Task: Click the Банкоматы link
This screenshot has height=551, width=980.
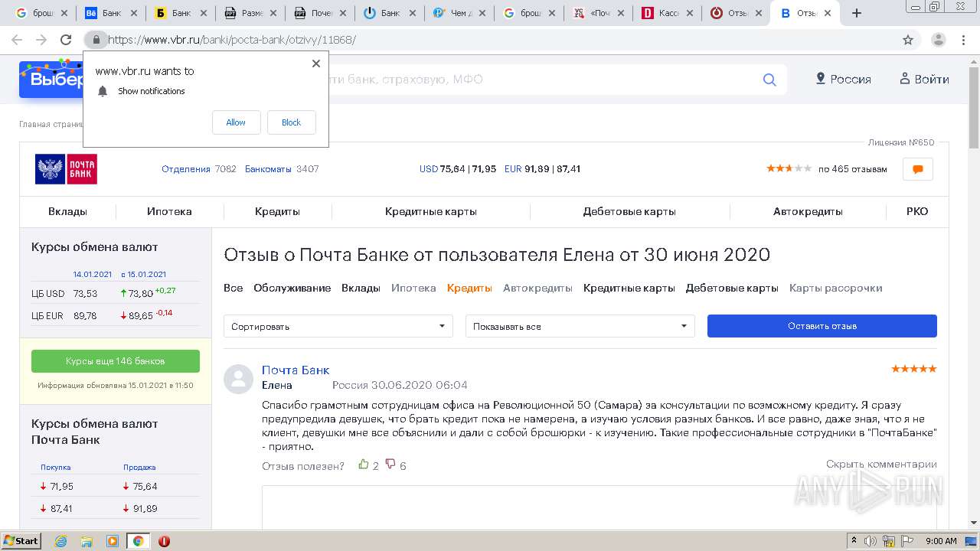Action: [268, 169]
